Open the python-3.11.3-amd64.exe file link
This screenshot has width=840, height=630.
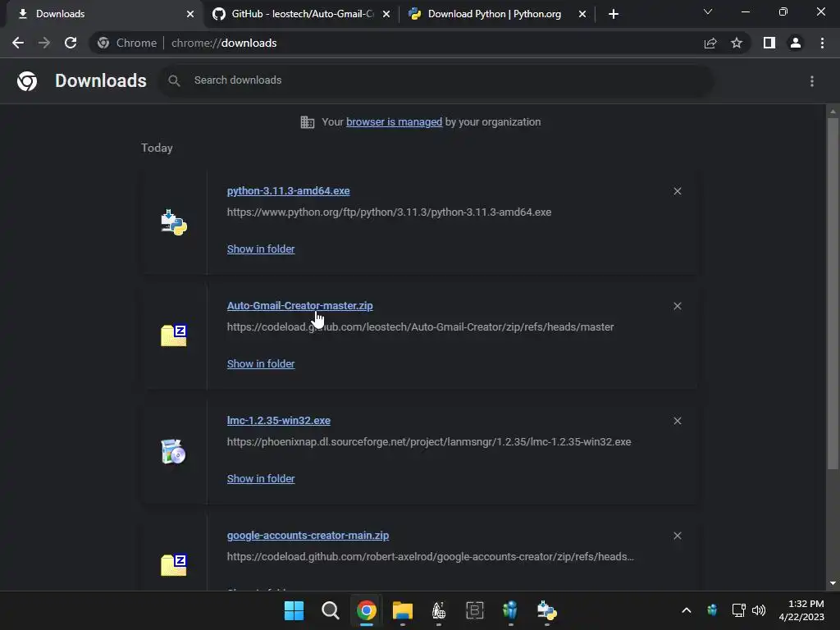click(288, 190)
